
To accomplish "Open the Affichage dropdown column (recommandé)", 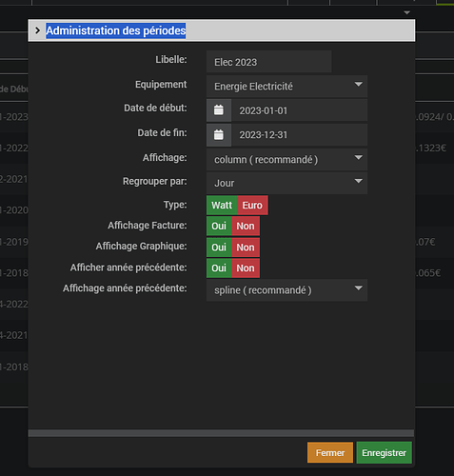I will pyautogui.click(x=286, y=159).
